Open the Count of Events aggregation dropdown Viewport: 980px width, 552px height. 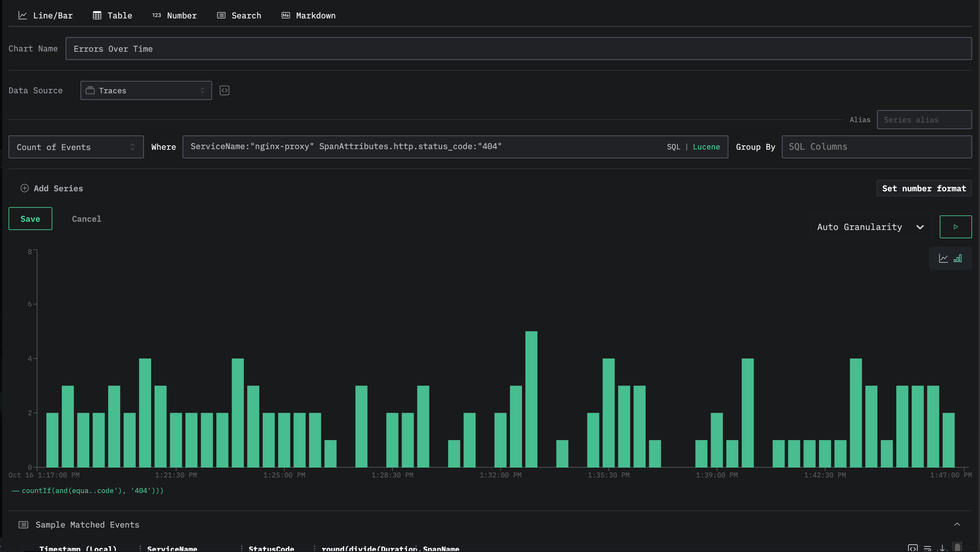76,147
